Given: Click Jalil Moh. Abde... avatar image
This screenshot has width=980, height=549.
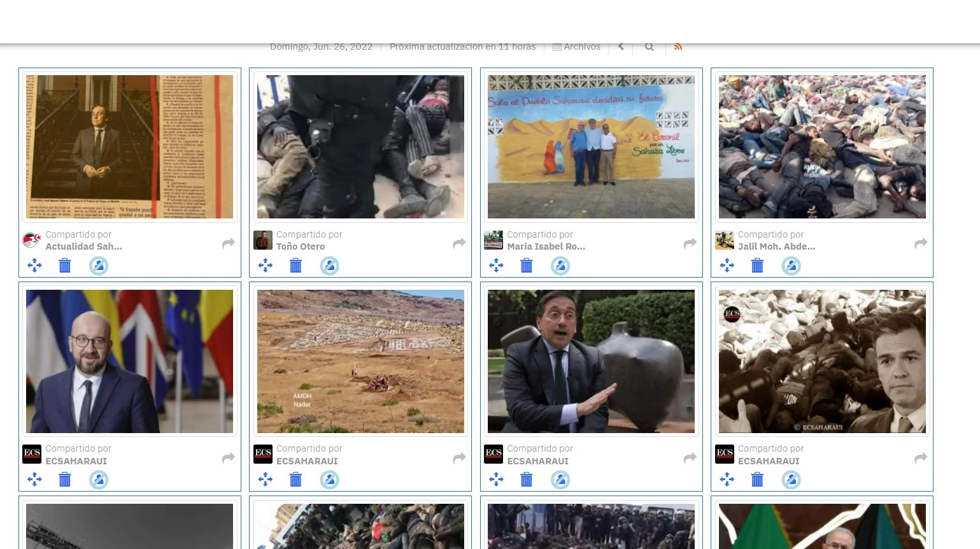Looking at the screenshot, I should (x=725, y=240).
